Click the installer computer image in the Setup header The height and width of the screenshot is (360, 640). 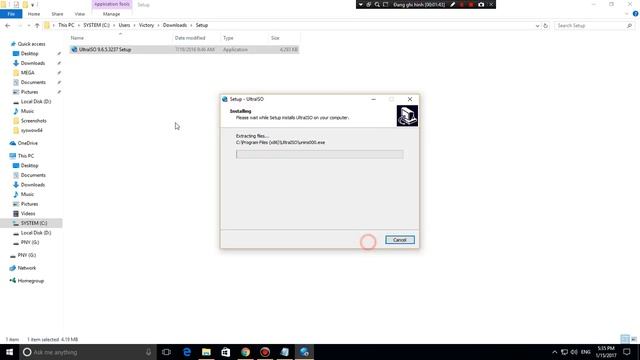coord(407,116)
